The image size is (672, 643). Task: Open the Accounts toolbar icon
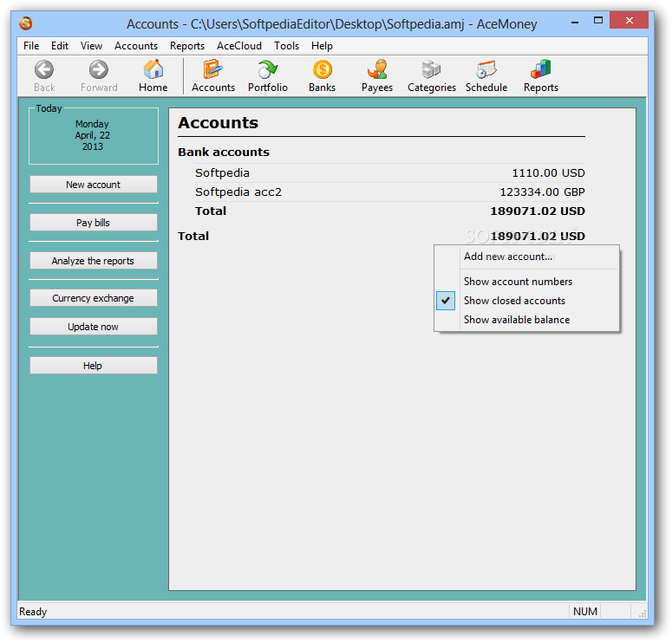point(213,69)
